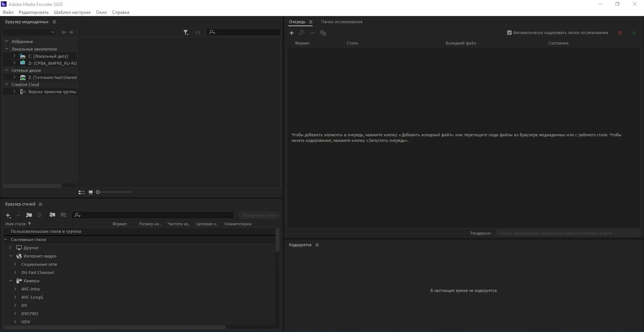Open the Шаблон настроек menu
The height and width of the screenshot is (332, 644).
coord(72,12)
